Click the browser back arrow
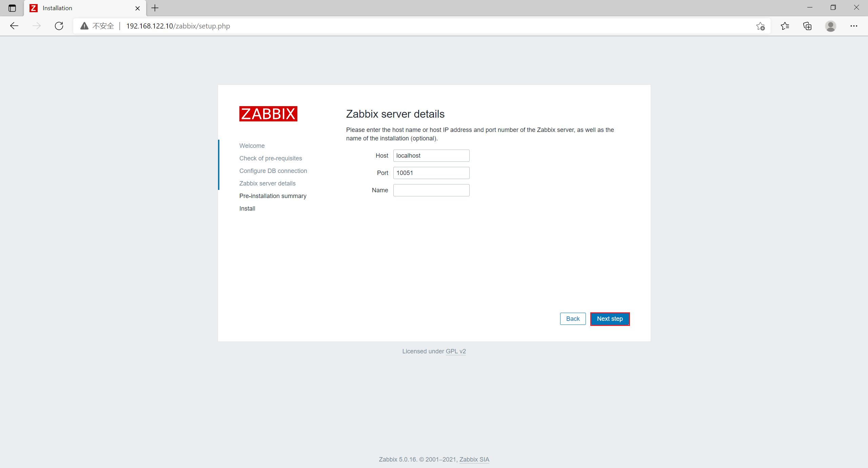Screen dimensions: 868x468 pyautogui.click(x=14, y=26)
